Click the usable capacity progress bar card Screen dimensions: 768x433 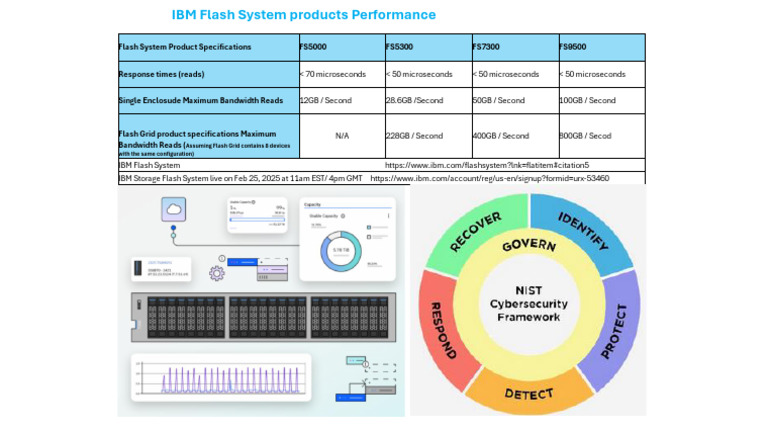coord(257,215)
